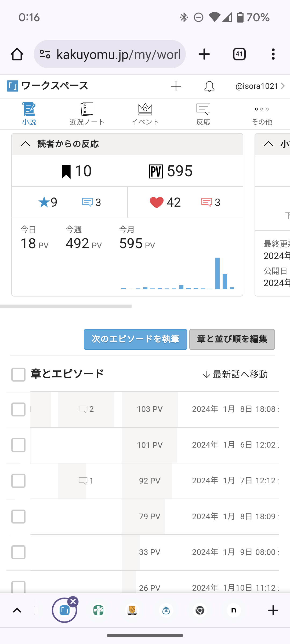Check the 章とエピソード select-all checkbox
The width and height of the screenshot is (290, 644).
18,374
